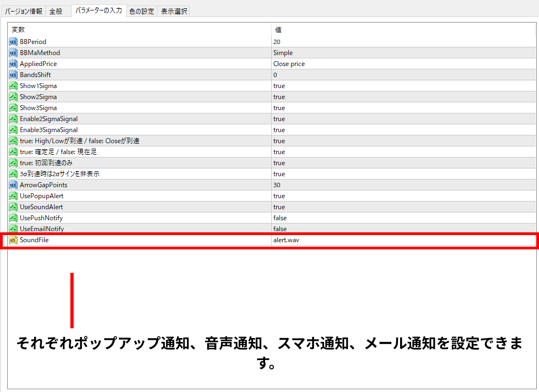Screen dimensions: 539x392
Task: Select the BandsShift value field
Action: pos(275,75)
